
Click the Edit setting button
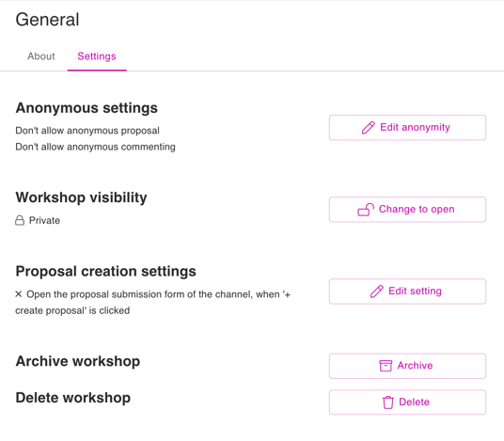click(x=407, y=291)
